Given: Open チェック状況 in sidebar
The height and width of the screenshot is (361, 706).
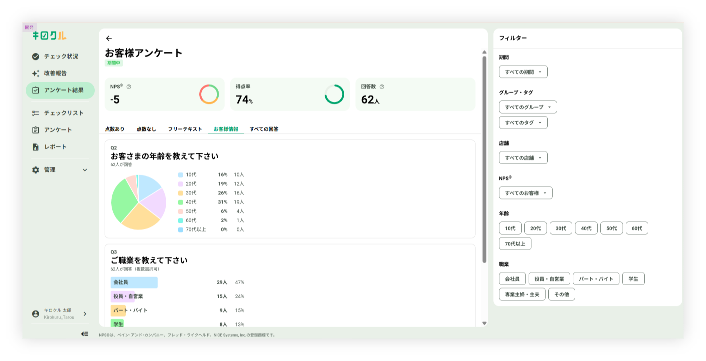Looking at the screenshot, I should tap(60, 56).
